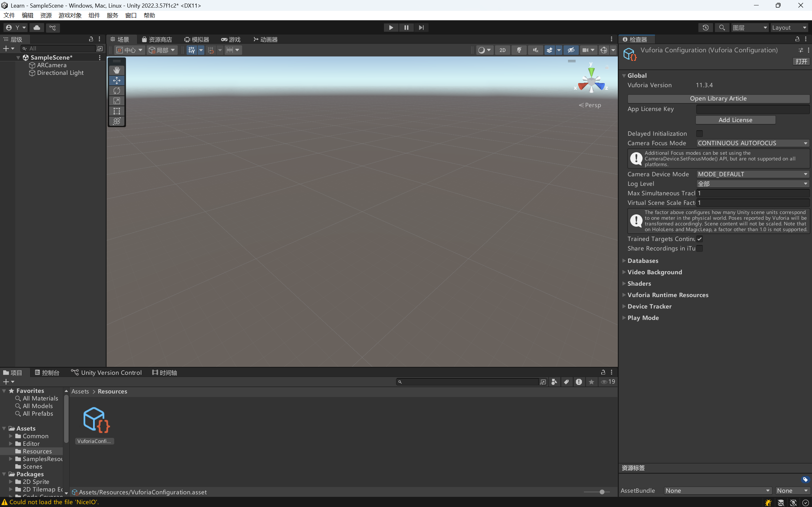This screenshot has height=507, width=812.
Task: Click the Add License button
Action: pos(735,120)
